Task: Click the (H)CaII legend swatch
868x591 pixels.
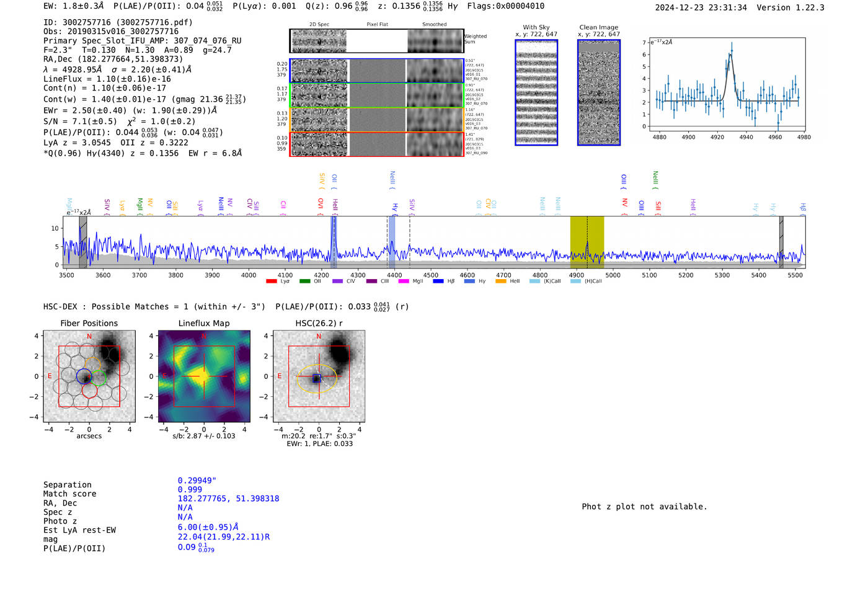Action: [575, 282]
